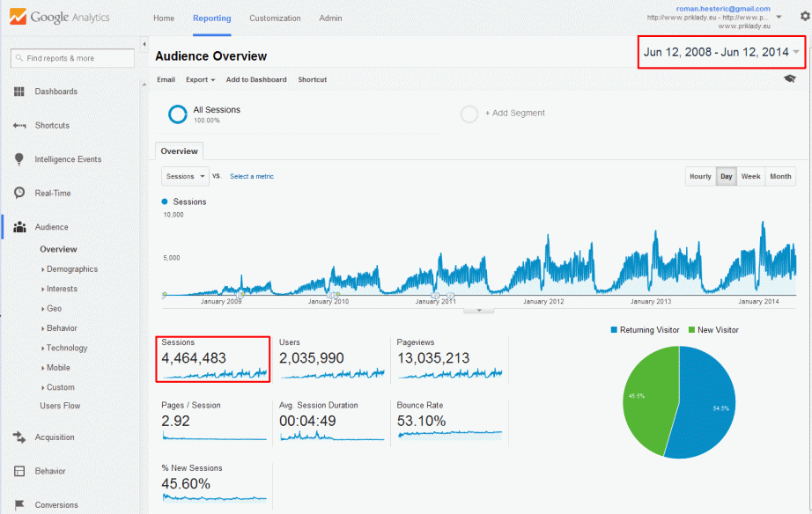The image size is (812, 514).
Task: Click the Email button
Action: 166,80
